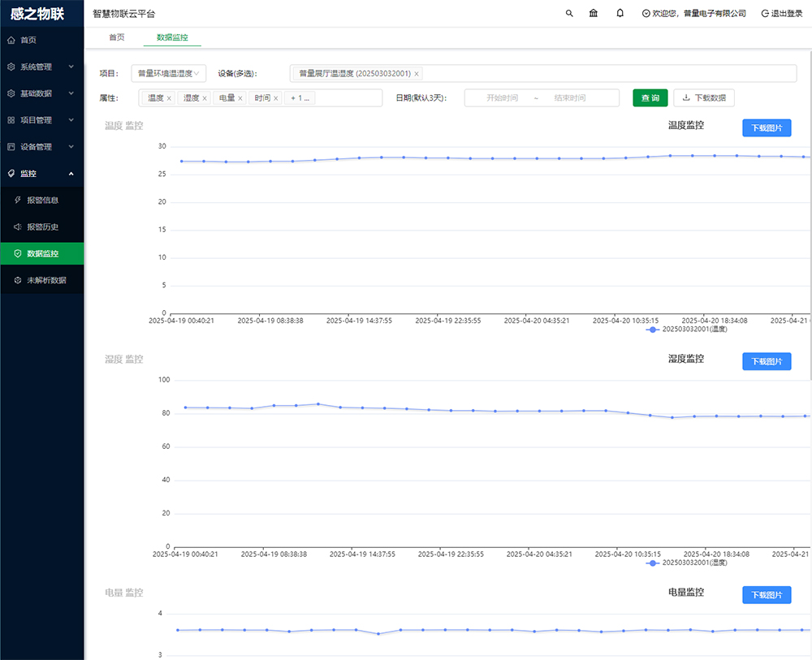
Task: Remove the 温度 attribute tag
Action: point(169,98)
